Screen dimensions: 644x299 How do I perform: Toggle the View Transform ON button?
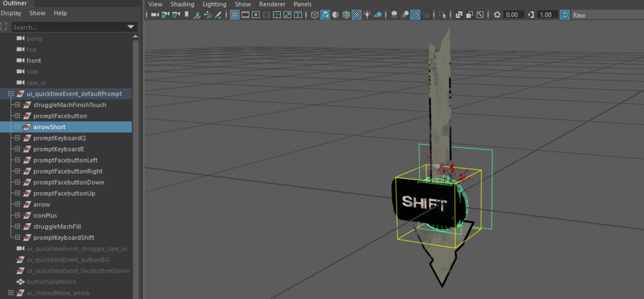pos(565,15)
